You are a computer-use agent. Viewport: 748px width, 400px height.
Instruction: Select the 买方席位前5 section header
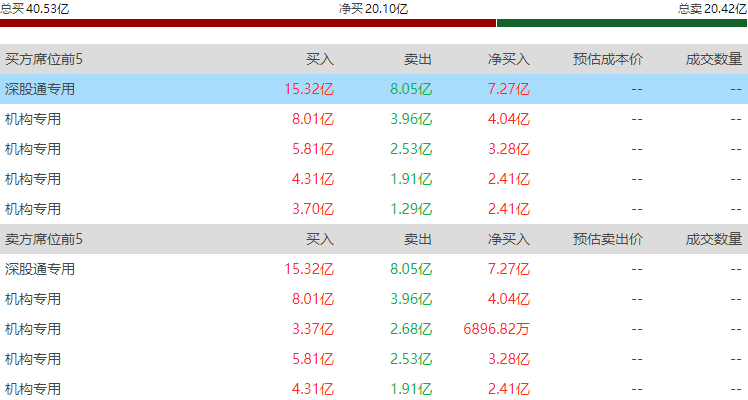pos(44,59)
